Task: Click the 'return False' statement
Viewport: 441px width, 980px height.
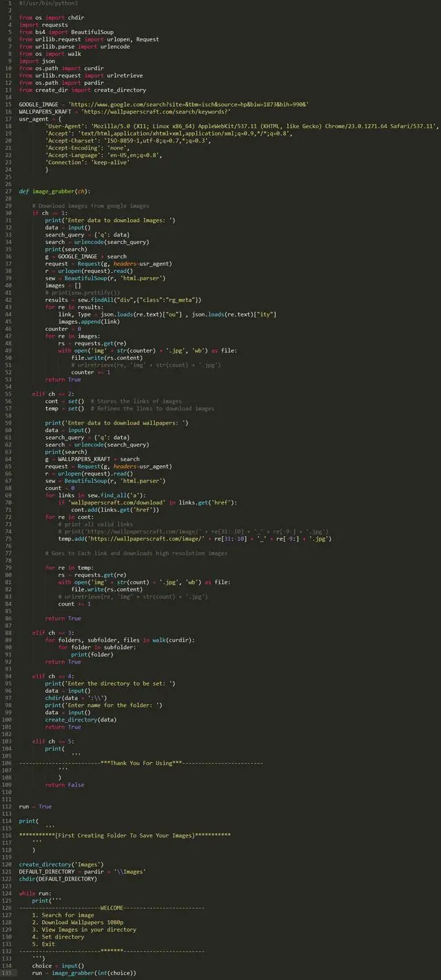Action: 65,784
